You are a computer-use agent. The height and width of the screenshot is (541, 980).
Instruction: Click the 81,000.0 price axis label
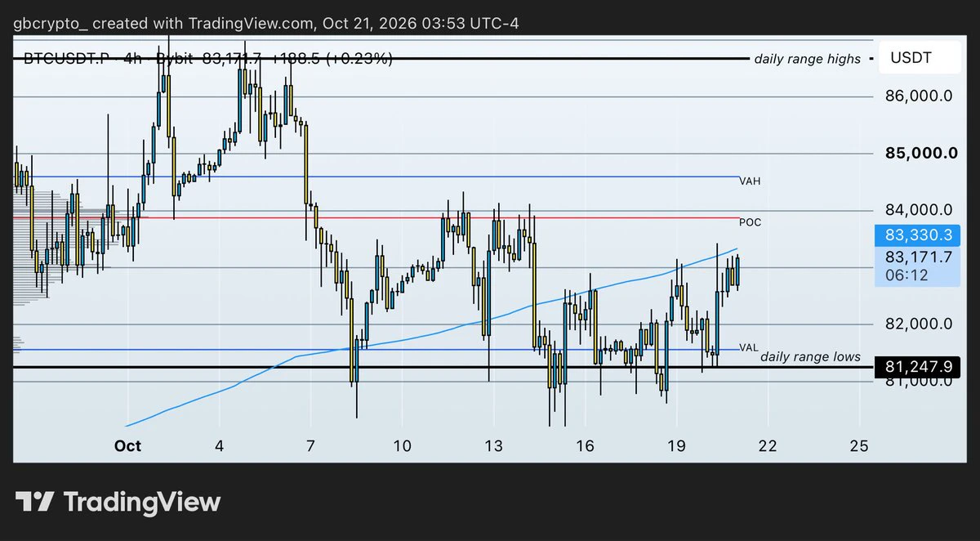pyautogui.click(x=919, y=381)
